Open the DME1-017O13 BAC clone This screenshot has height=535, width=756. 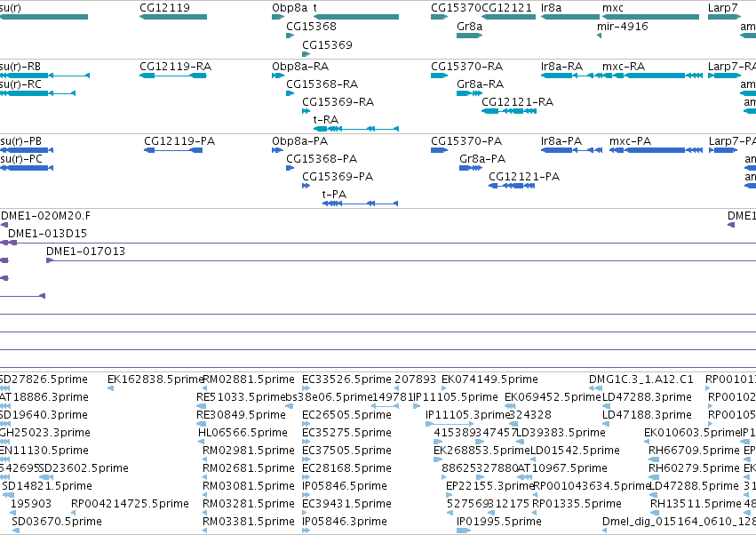[x=402, y=260]
